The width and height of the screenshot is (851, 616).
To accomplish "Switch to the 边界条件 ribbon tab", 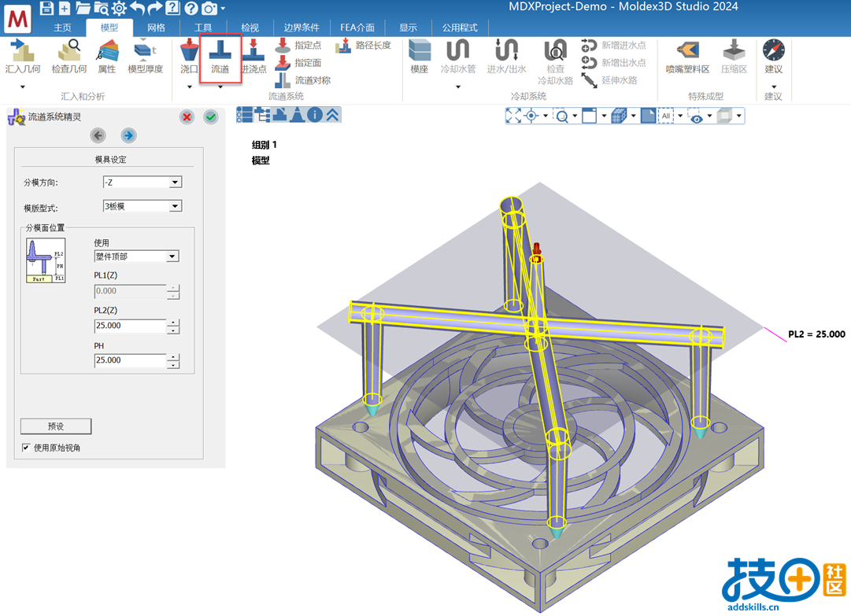I will click(x=302, y=28).
